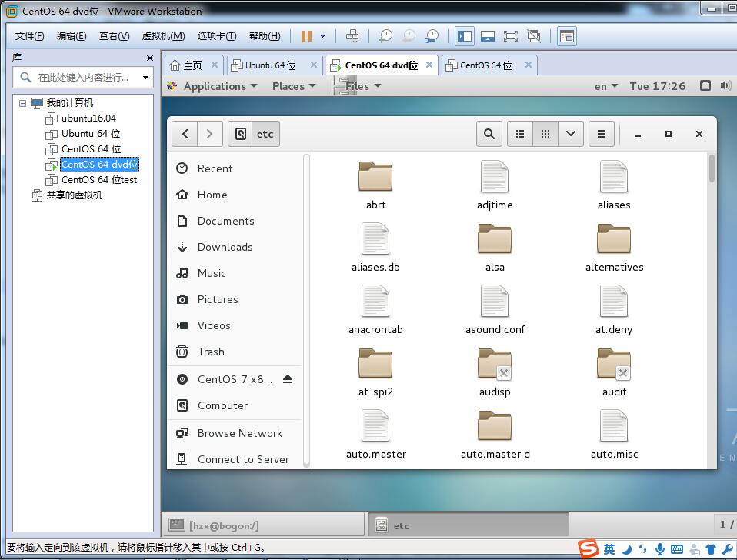The width and height of the screenshot is (737, 560).
Task: Open the library search filter dropdown
Action: point(145,78)
